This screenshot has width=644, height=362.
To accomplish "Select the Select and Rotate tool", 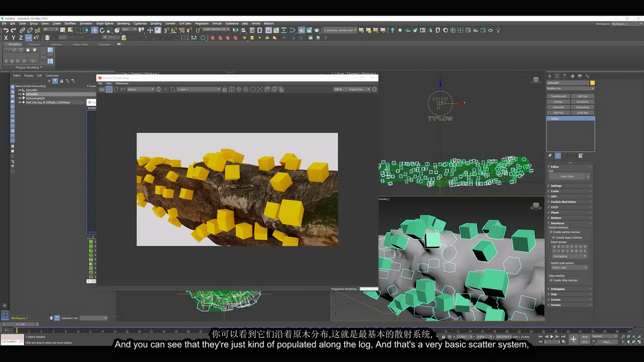I will click(102, 31).
